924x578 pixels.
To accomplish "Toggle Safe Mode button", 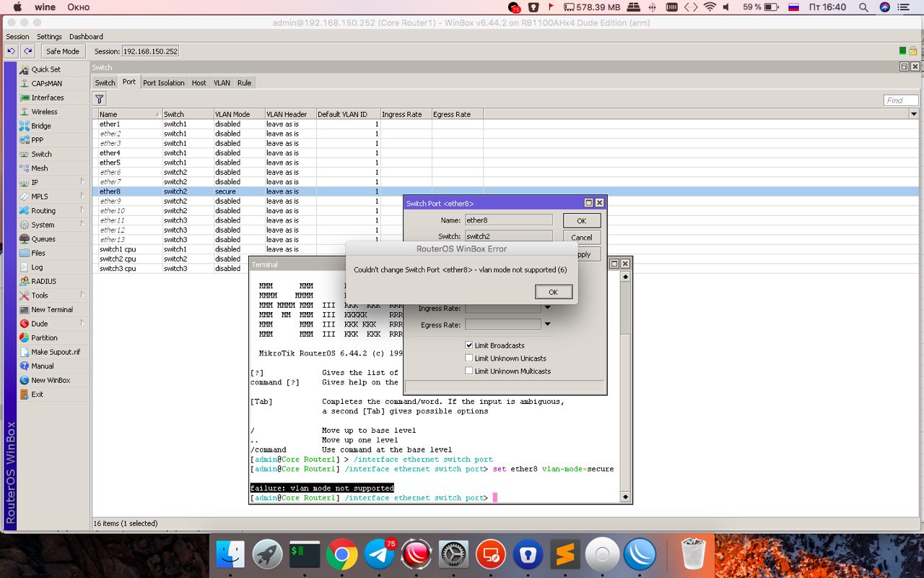I will pyautogui.click(x=63, y=51).
